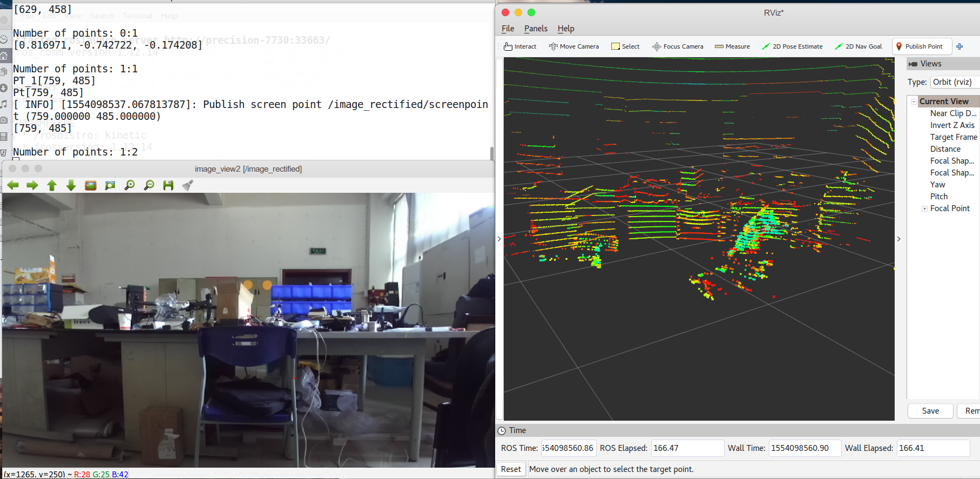Viewport: 980px width, 479px height.
Task: Select the Yaw property
Action: [x=937, y=185]
